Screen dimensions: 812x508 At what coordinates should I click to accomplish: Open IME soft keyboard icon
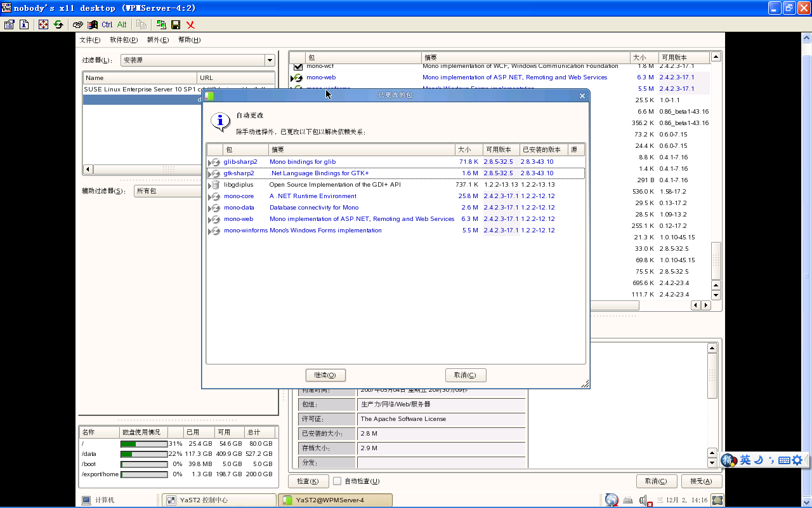click(784, 460)
